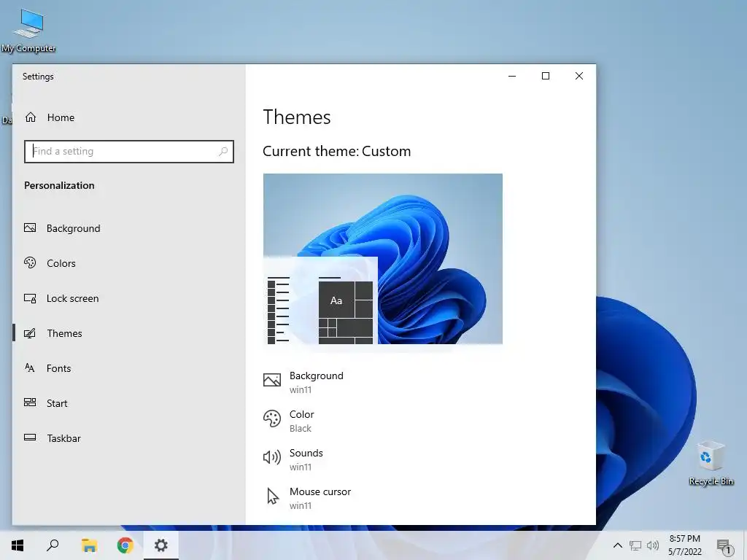This screenshot has height=560, width=747.
Task: Go to Settings Home
Action: [50, 117]
